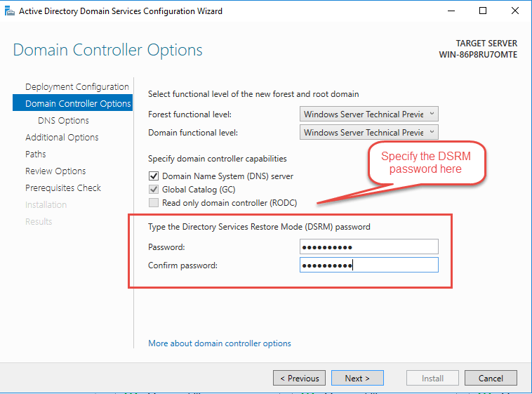The image size is (532, 394).
Task: Select Domain Controller Options in sidebar
Action: click(x=77, y=104)
